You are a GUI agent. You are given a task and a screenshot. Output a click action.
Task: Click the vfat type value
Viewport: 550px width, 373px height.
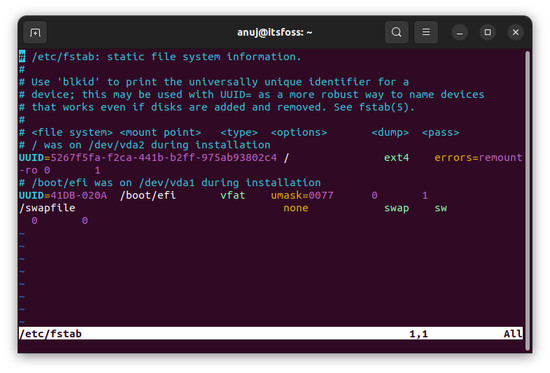point(233,195)
